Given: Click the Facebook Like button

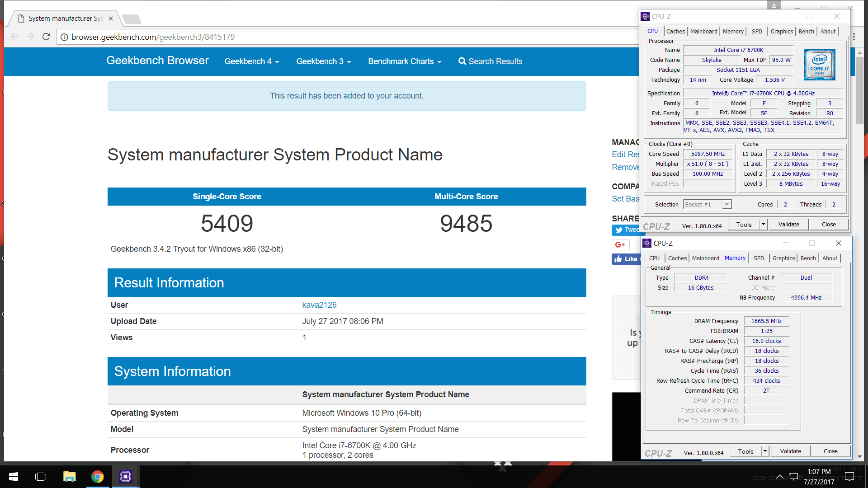Looking at the screenshot, I should coord(626,259).
